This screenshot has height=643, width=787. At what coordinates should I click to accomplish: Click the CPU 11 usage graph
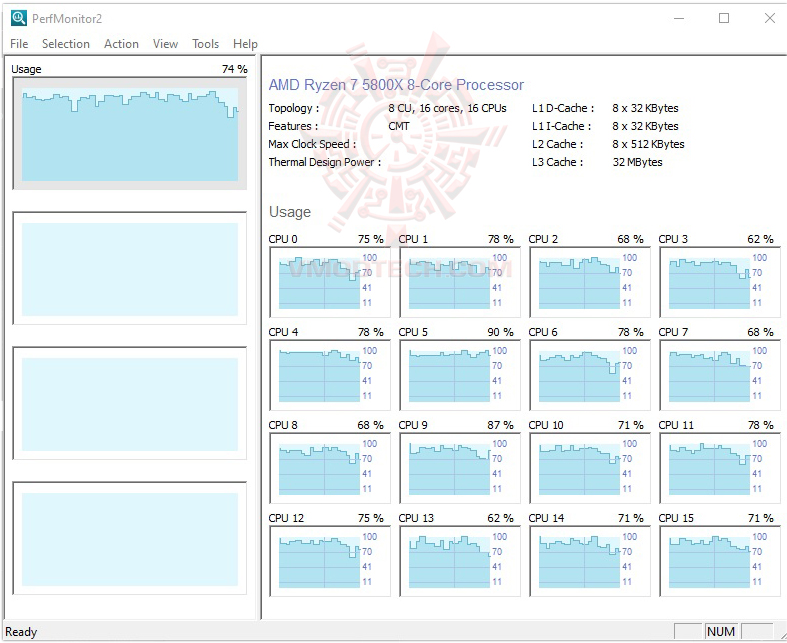point(720,468)
